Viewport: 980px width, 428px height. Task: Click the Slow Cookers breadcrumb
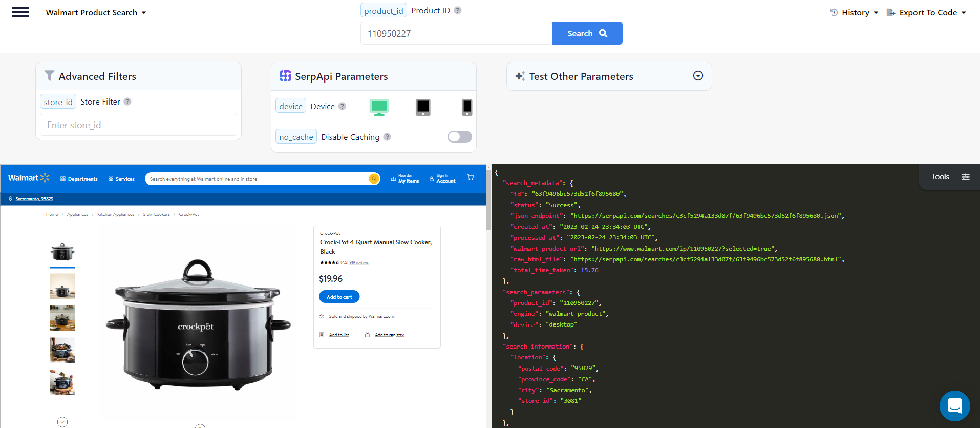coord(156,214)
